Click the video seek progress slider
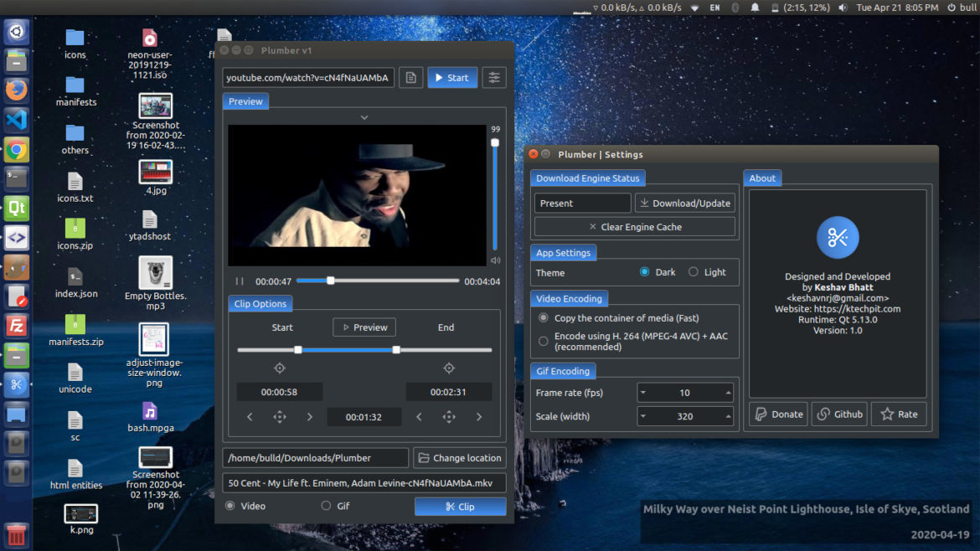 click(x=377, y=281)
